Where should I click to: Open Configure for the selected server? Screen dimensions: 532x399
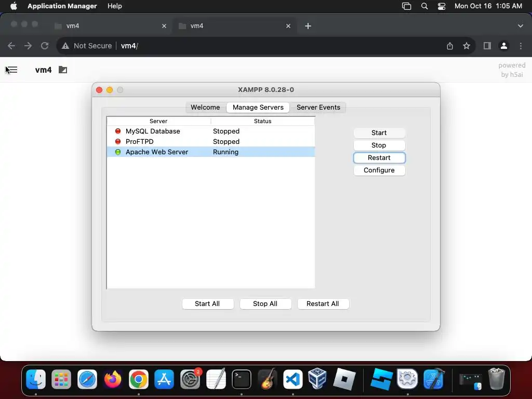click(x=379, y=170)
